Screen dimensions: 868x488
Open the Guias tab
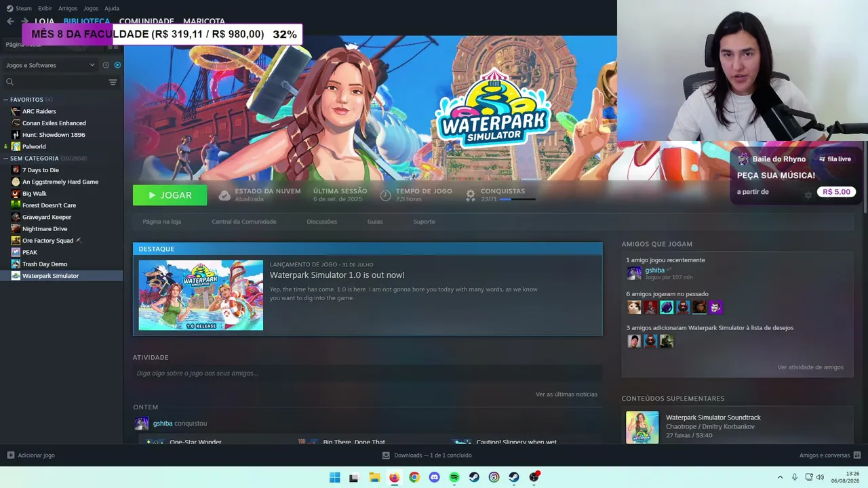375,222
